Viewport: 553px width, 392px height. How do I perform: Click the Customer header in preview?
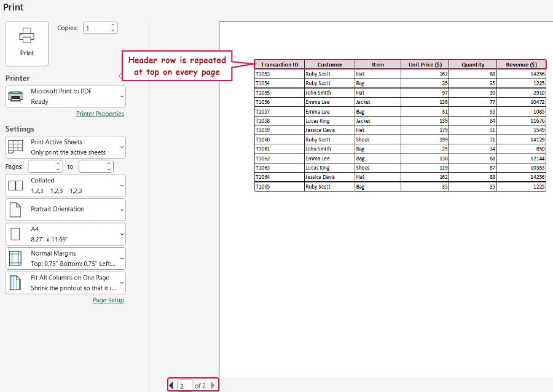(329, 65)
